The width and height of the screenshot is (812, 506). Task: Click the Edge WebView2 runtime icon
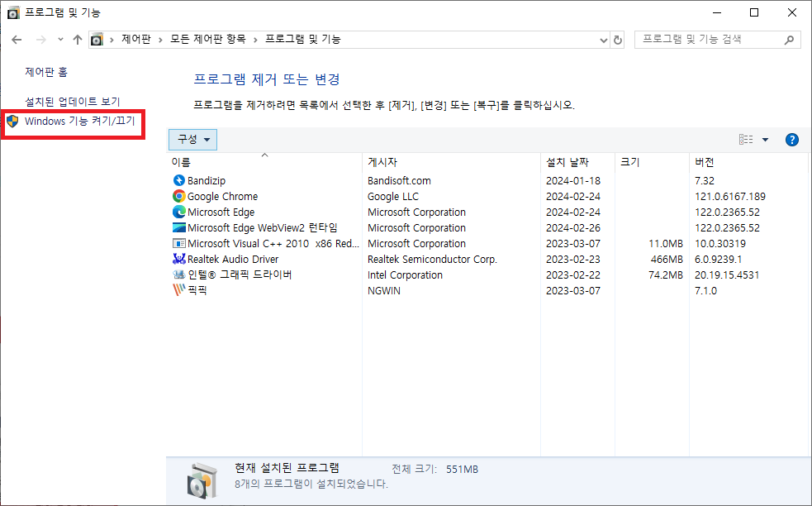[x=178, y=227]
